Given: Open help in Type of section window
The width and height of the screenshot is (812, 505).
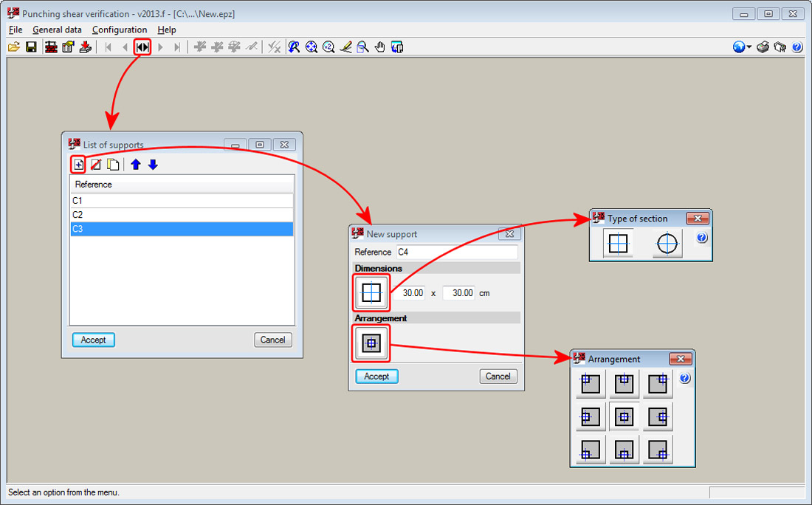Looking at the screenshot, I should pos(702,237).
